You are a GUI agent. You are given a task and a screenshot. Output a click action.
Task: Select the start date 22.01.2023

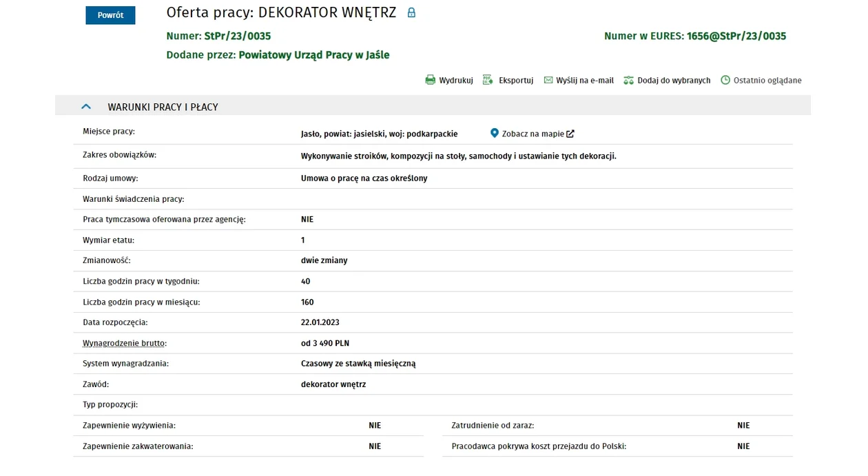tap(320, 322)
